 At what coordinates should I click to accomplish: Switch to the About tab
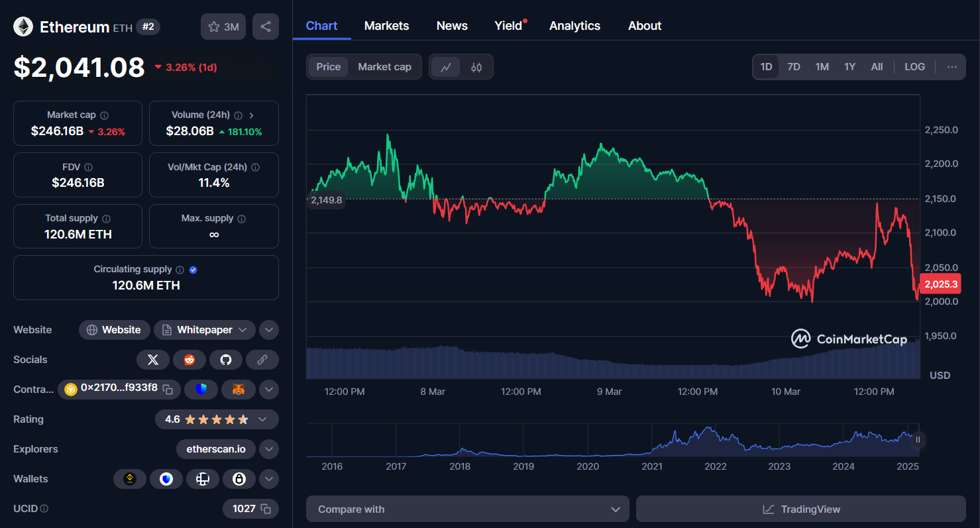pyautogui.click(x=645, y=26)
